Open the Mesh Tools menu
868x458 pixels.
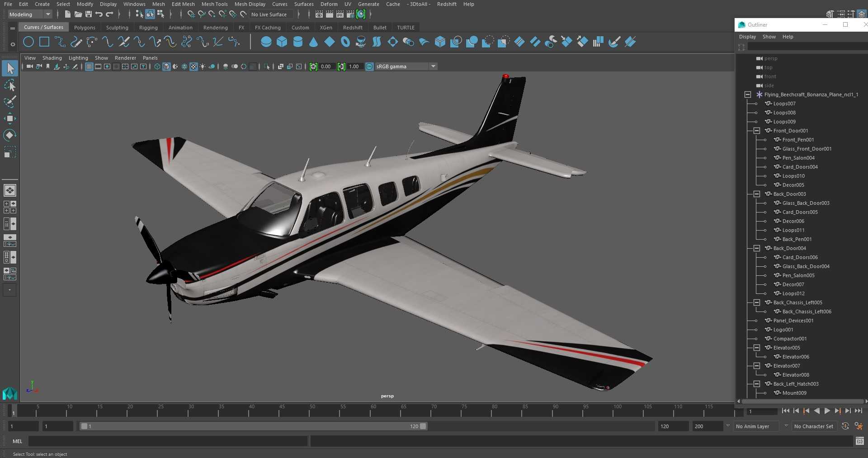(214, 4)
